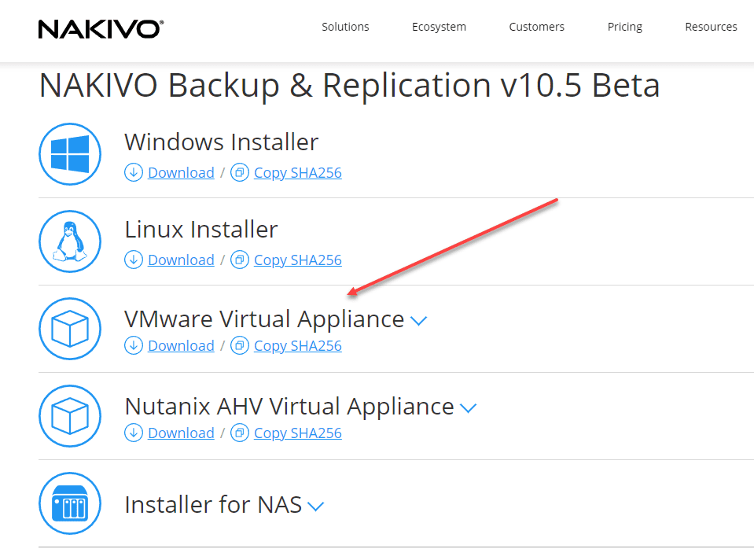The width and height of the screenshot is (754, 560).
Task: Expand the Nutanix AHV Virtual Appliance chevron
Action: tap(469, 408)
